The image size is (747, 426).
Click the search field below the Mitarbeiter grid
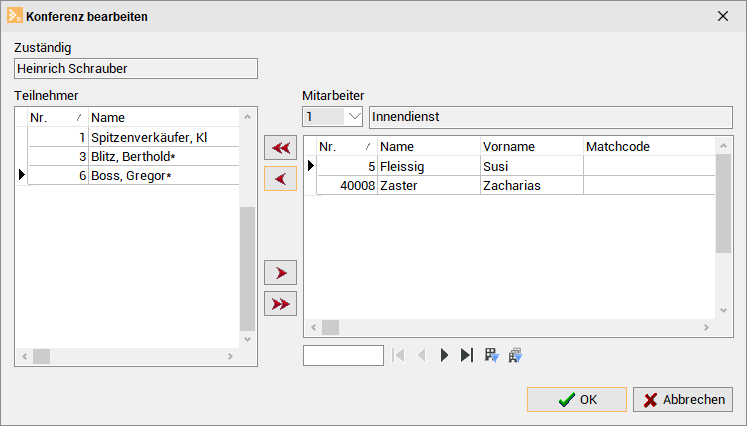coord(343,355)
